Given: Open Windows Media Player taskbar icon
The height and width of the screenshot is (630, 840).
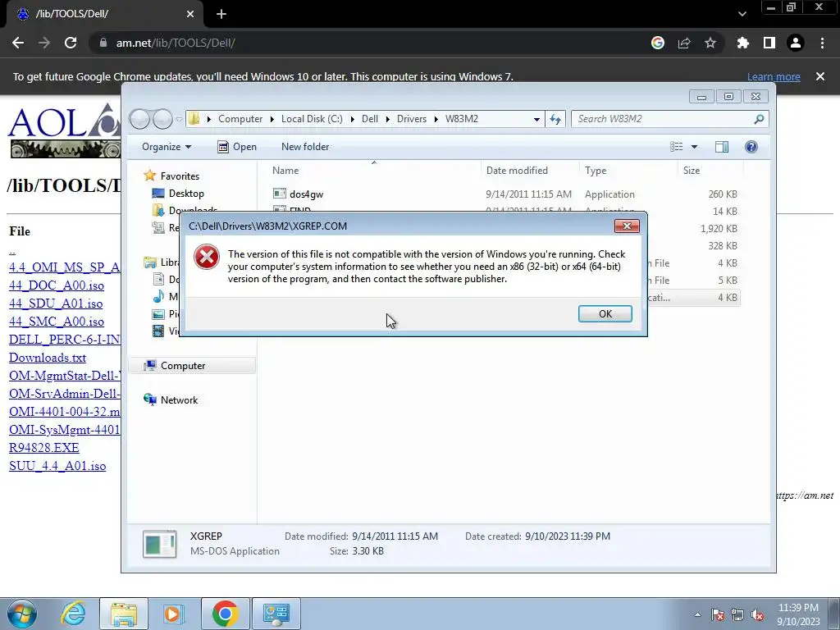Looking at the screenshot, I should point(172,614).
